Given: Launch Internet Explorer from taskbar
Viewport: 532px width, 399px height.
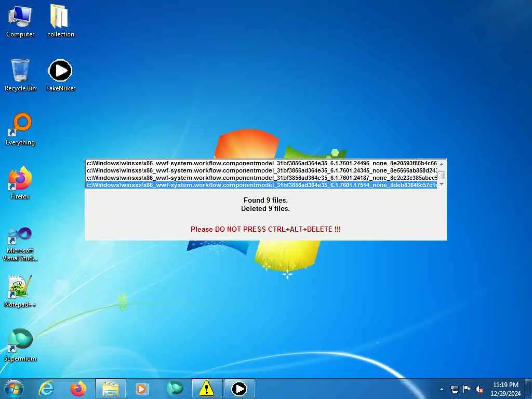Looking at the screenshot, I should [x=46, y=389].
